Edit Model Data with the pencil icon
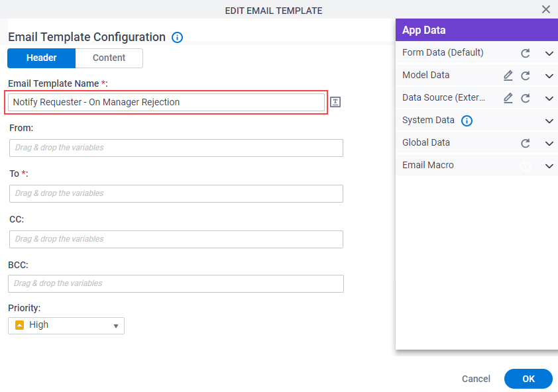 (x=508, y=75)
